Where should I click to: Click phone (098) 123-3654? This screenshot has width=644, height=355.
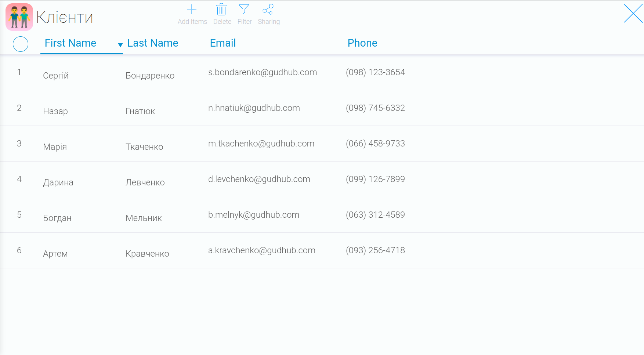tap(375, 72)
